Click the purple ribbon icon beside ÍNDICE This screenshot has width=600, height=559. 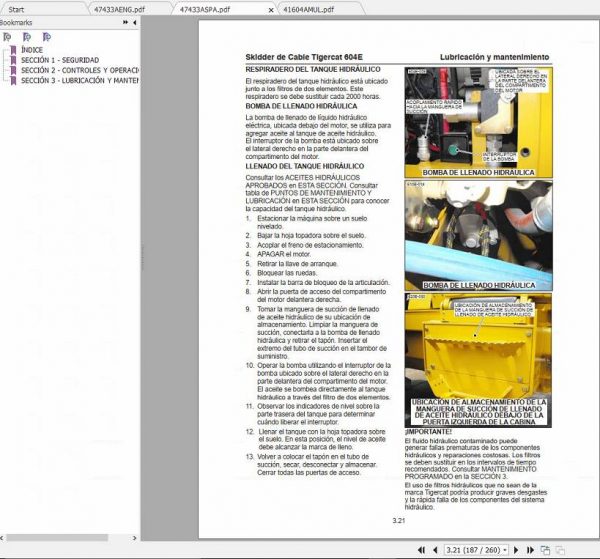click(13, 50)
